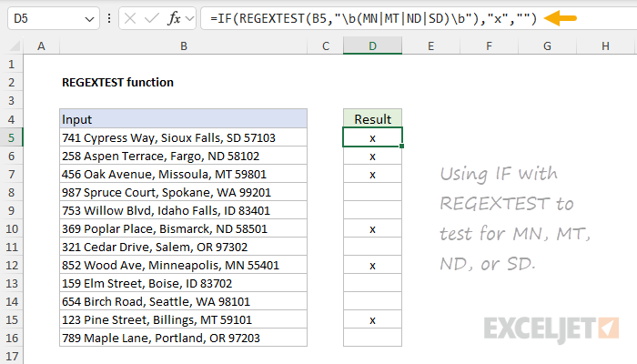Select row 1 header
The height and width of the screenshot is (364, 637).
[11, 65]
